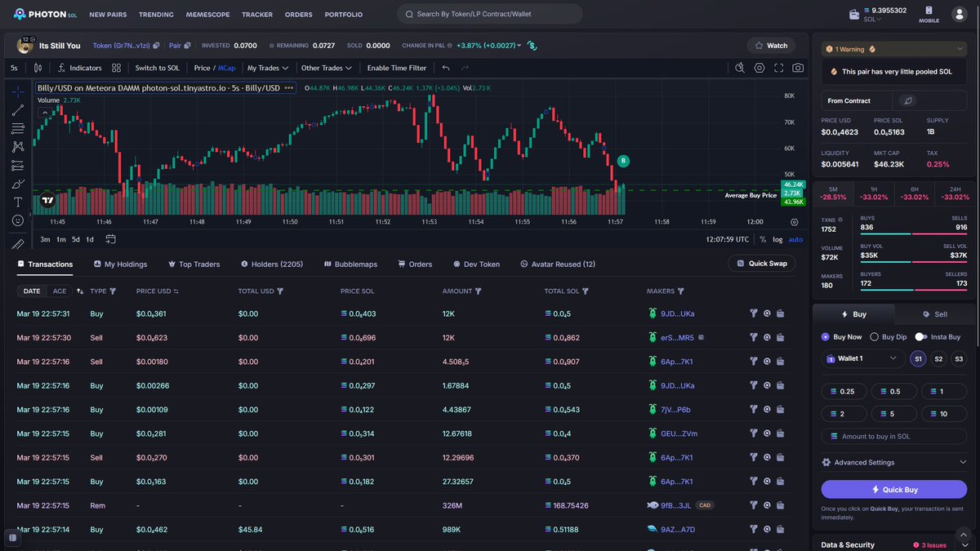
Task: Open the chart layout grid icon
Action: (x=117, y=68)
